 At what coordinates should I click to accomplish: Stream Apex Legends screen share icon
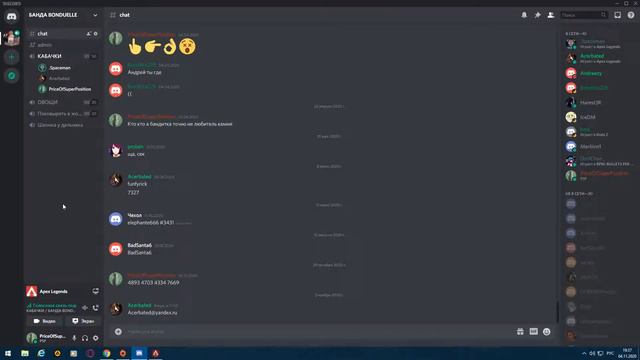pyautogui.click(x=96, y=291)
